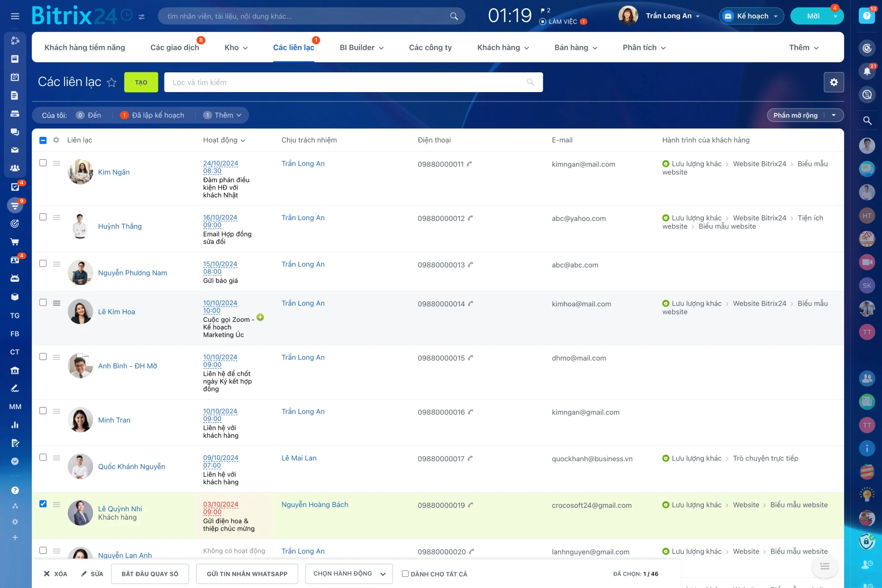Open the Telegram channel icon labeled TG
882x588 pixels.
pyautogui.click(x=15, y=315)
